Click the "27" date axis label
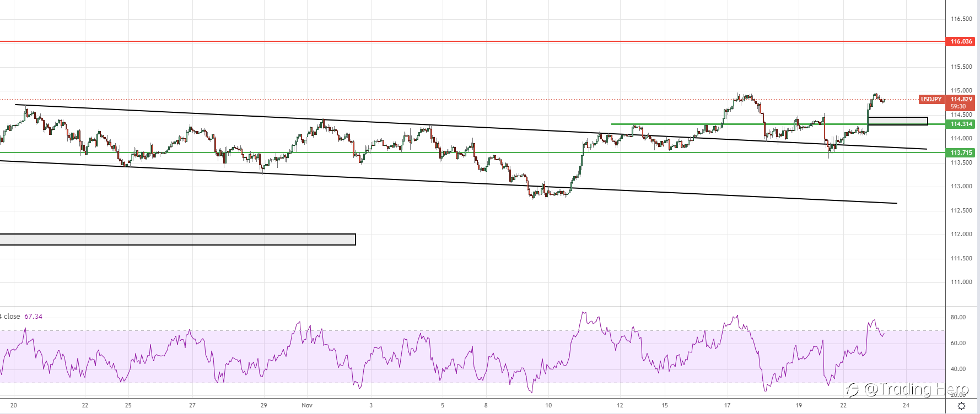This screenshot has width=980, height=414. [x=192, y=405]
